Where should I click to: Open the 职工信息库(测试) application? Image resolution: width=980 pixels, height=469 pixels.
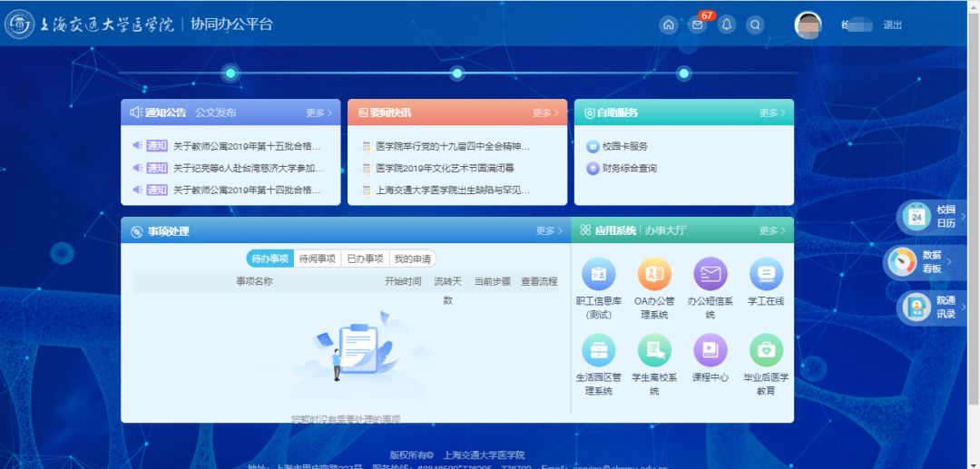(x=598, y=274)
